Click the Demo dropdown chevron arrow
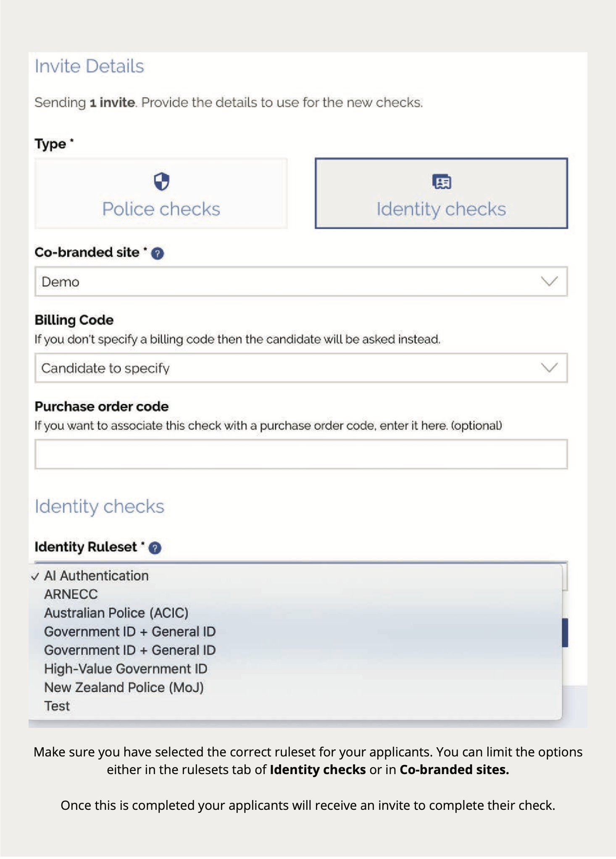This screenshot has height=859, width=616. [549, 282]
